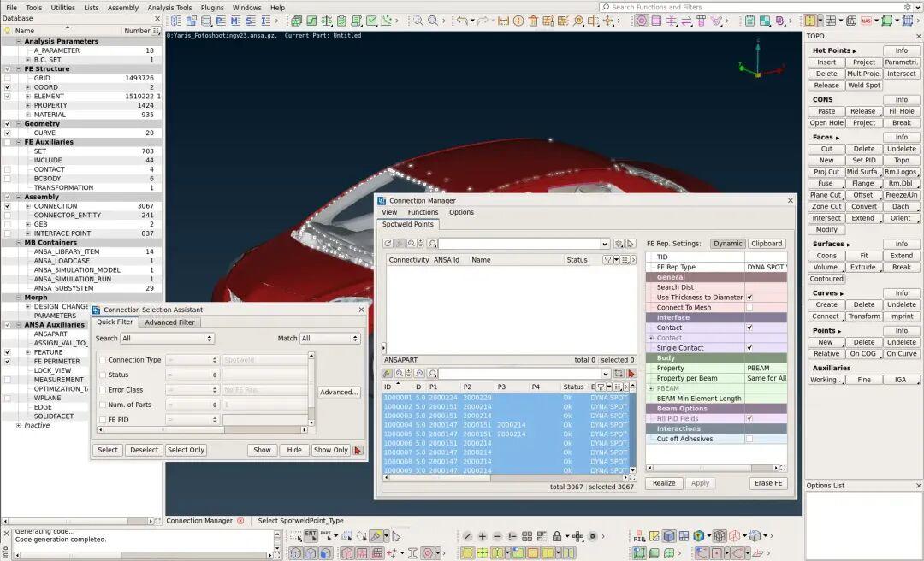Screen dimensions: 924x561
Task: Click the undo arrow in top toolbar
Action: coord(463,21)
